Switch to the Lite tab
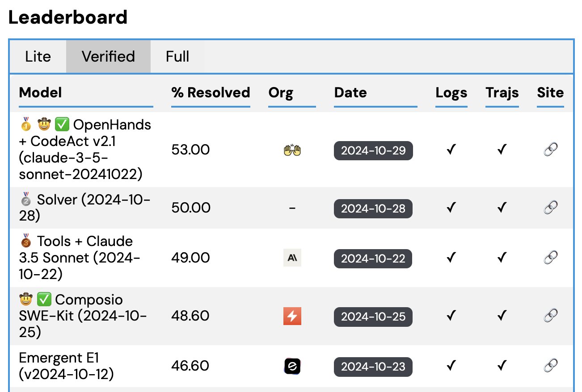 point(38,57)
